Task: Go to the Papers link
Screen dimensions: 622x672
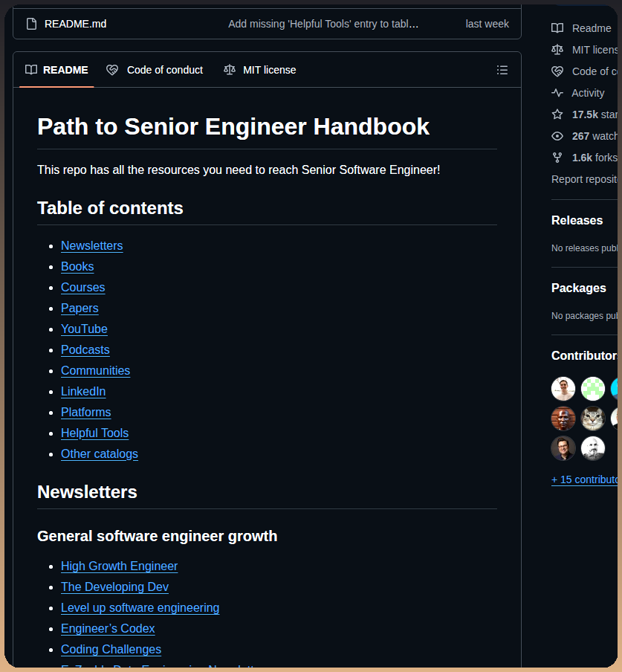Action: pyautogui.click(x=80, y=308)
